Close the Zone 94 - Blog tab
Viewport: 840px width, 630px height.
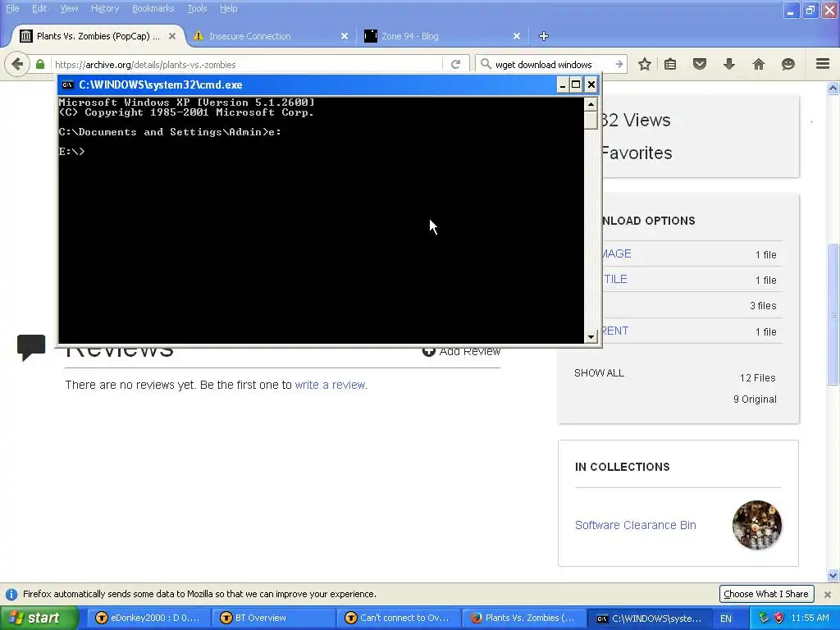pos(517,36)
